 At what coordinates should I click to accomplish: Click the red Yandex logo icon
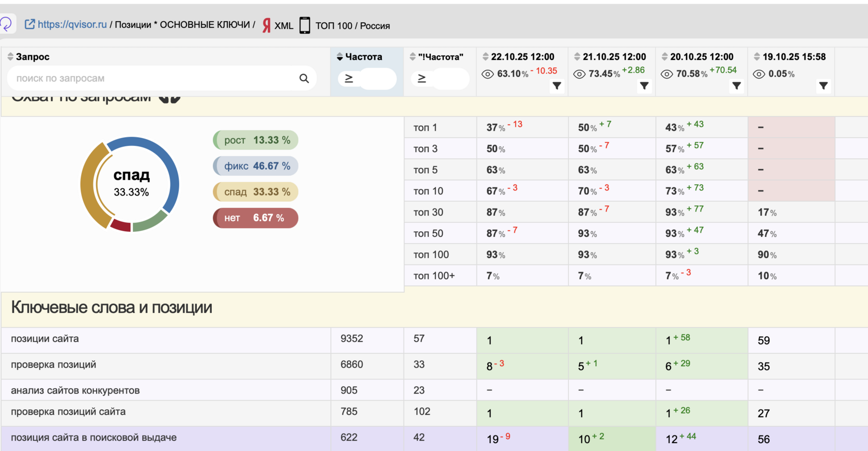coord(267,25)
